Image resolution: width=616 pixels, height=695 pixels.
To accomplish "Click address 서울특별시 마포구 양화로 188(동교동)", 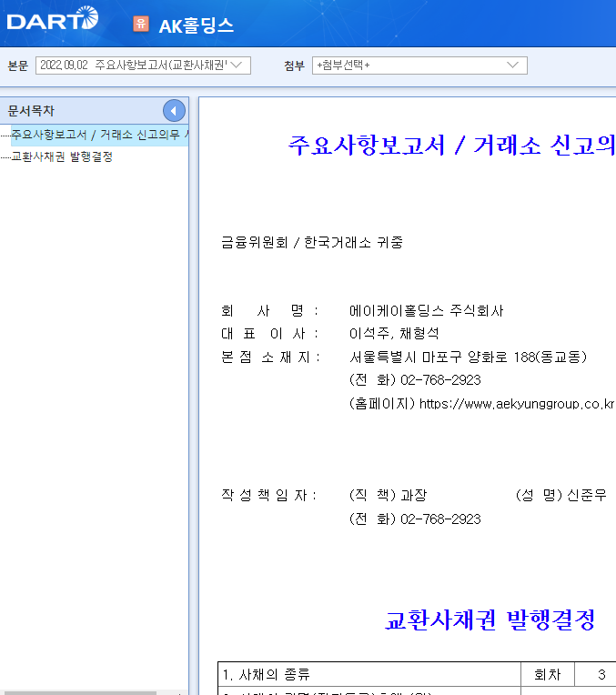I will pos(468,357).
